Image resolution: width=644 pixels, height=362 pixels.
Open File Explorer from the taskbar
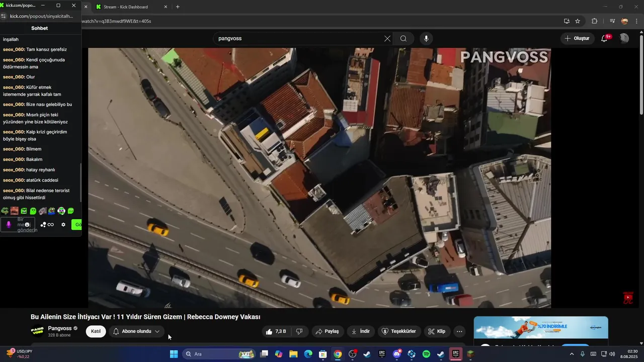point(293,354)
